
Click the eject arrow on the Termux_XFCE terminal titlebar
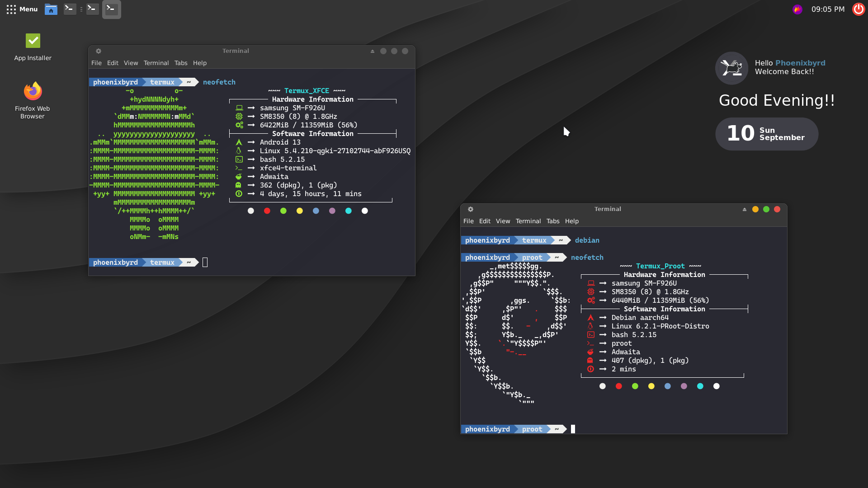pos(373,51)
